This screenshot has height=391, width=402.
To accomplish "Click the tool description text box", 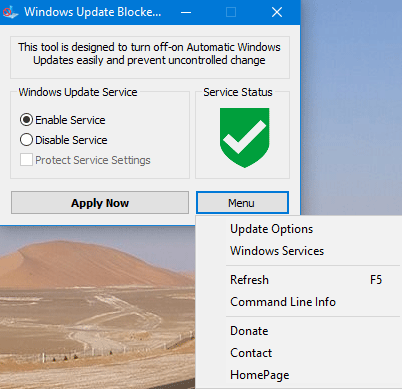I will click(150, 57).
